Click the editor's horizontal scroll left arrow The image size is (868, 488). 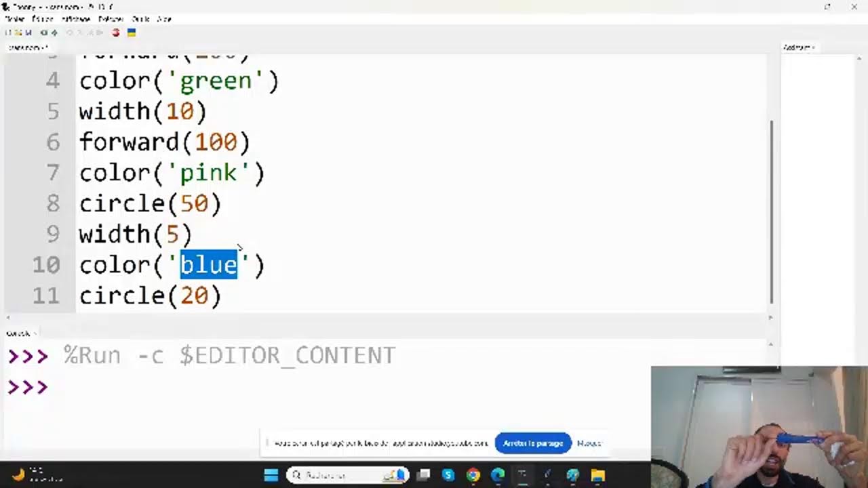pyautogui.click(x=8, y=317)
